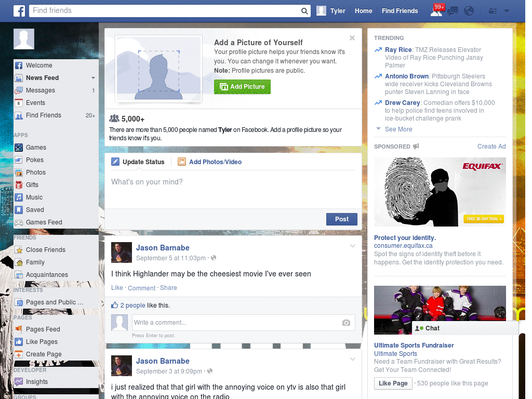Click Comment on Highlander post
Viewport: 532px width, 399px height.
(x=141, y=288)
